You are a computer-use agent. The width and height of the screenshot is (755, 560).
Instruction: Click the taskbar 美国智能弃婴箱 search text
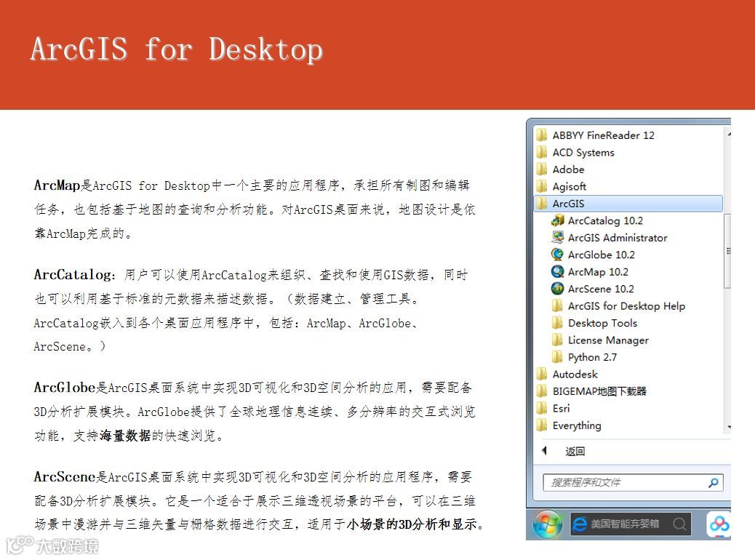click(x=625, y=524)
